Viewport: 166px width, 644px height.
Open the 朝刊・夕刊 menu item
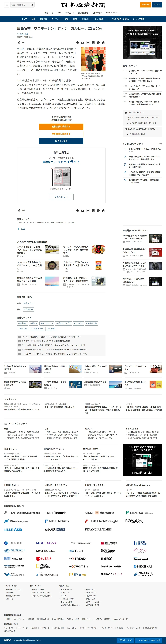(49, 13)
